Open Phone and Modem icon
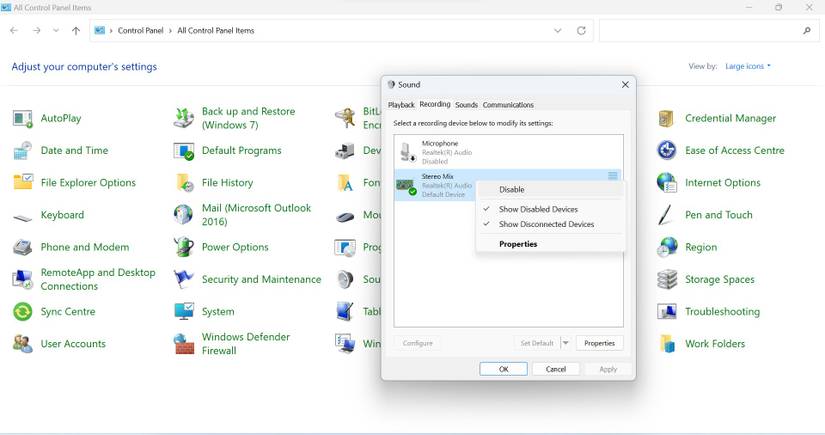 click(23, 247)
